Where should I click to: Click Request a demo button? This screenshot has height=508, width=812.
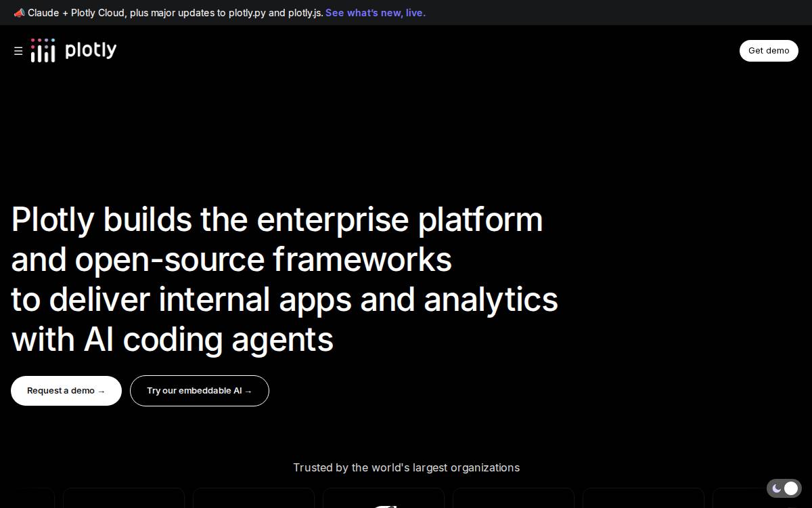[x=66, y=391]
